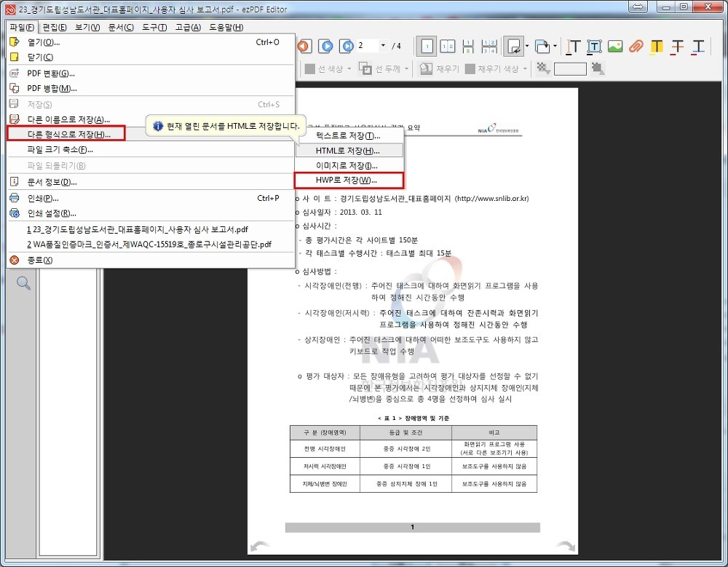
Task: Click the 채우기 색상 gray swatch
Action: point(470,68)
